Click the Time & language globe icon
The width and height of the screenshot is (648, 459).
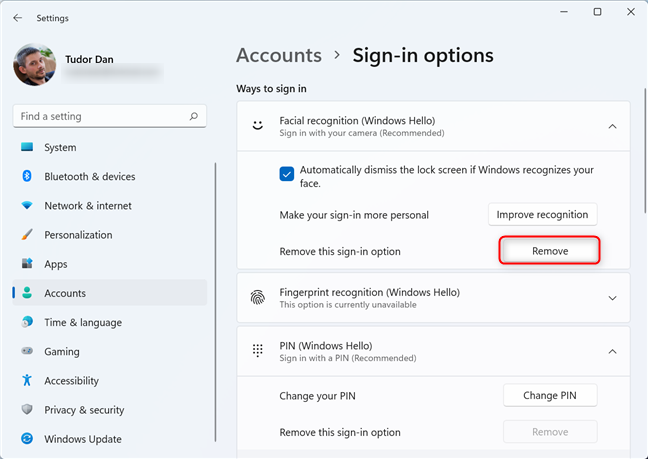point(27,322)
